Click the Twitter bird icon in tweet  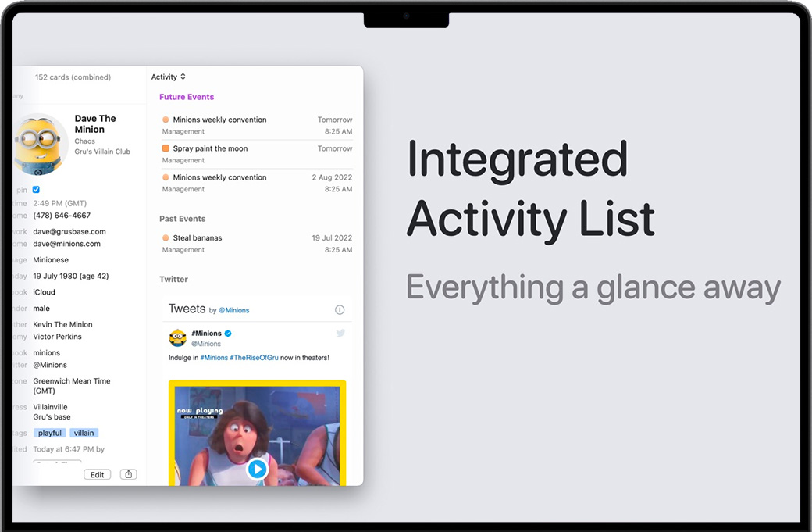[x=340, y=333]
